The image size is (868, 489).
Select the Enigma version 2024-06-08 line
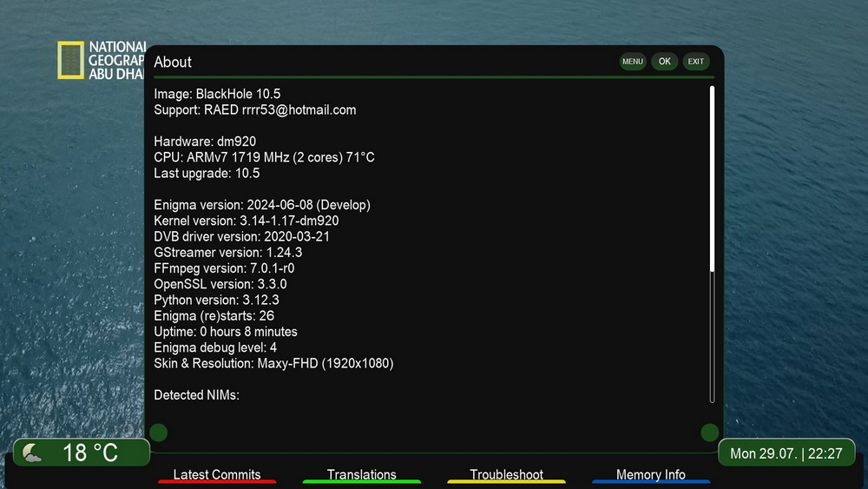pos(262,205)
